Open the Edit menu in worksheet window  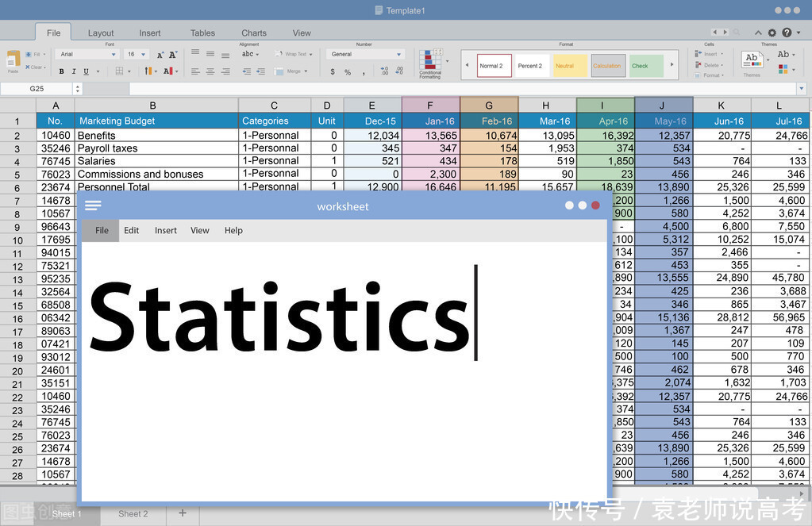coord(131,230)
